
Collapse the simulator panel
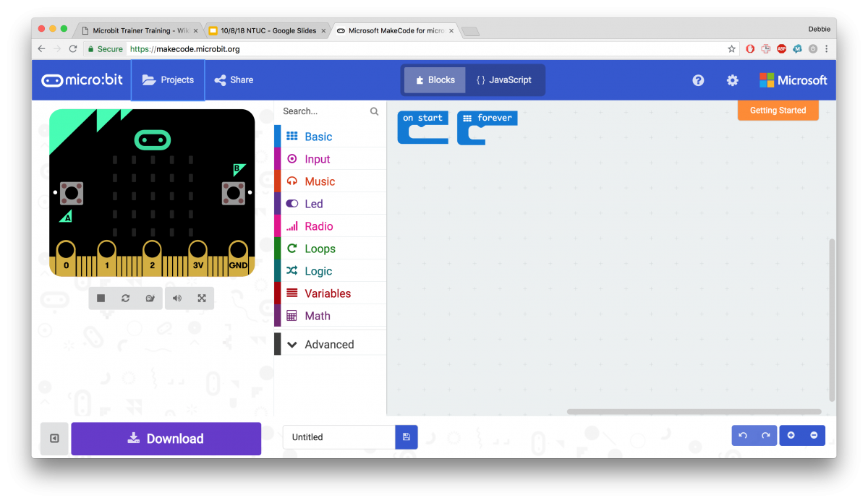pyautogui.click(x=54, y=438)
